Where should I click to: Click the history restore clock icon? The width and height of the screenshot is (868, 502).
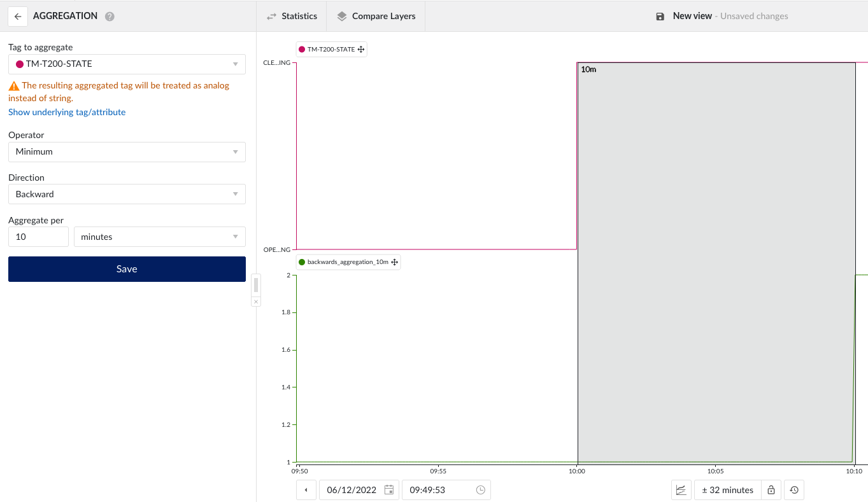[x=793, y=490]
